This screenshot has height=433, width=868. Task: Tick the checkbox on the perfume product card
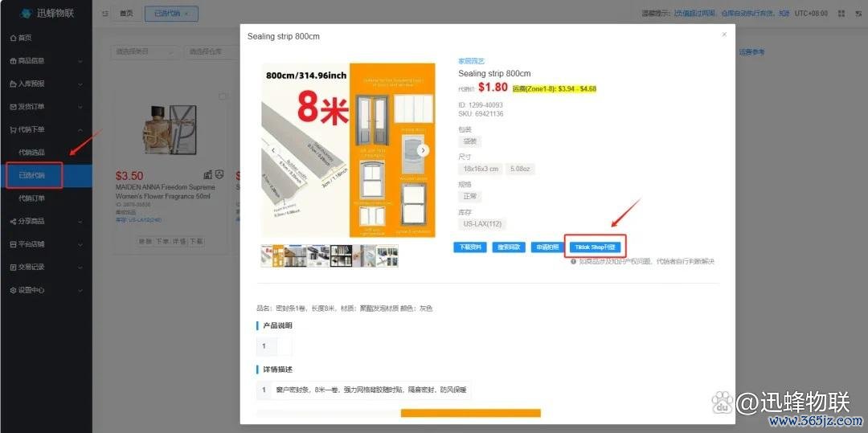tap(223, 96)
